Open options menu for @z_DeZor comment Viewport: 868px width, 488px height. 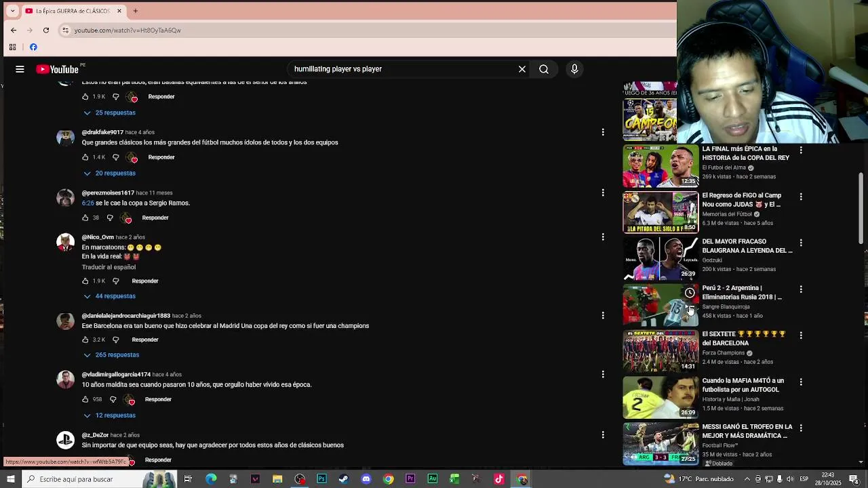[x=603, y=435]
